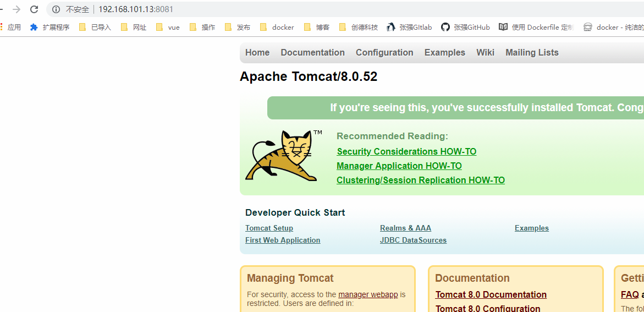
Task: Expand the 创德科技 bookmark folder
Action: coord(359,27)
